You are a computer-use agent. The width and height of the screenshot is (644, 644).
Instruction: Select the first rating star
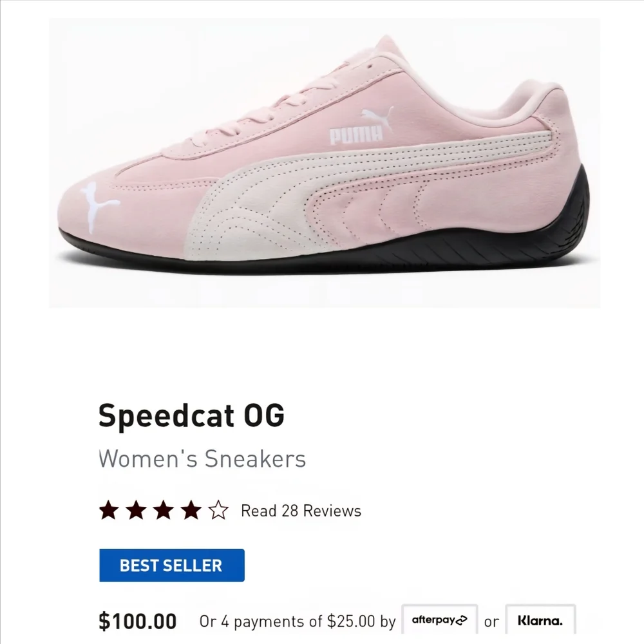point(109,509)
